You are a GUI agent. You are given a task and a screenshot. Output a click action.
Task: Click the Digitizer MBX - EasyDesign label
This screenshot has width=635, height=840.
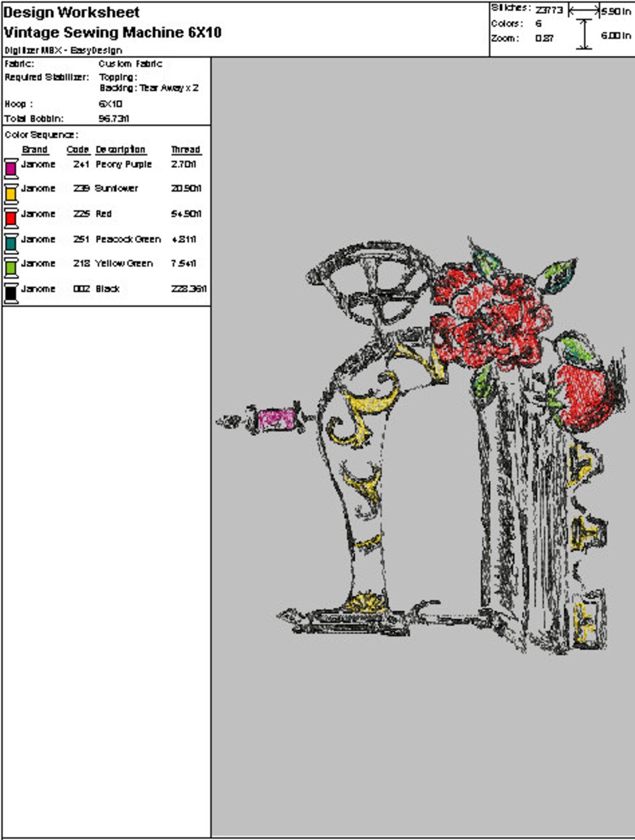tap(62, 50)
